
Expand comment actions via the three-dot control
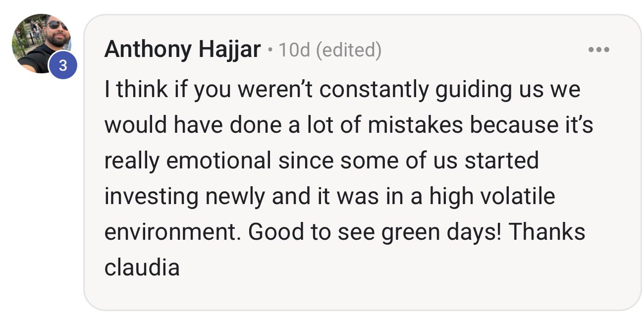tap(600, 49)
